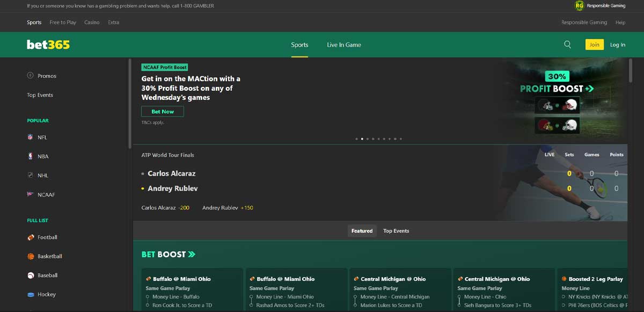The width and height of the screenshot is (644, 312).
Task: Click the Boosted 2 Leg Parlay title
Action: tap(596, 279)
